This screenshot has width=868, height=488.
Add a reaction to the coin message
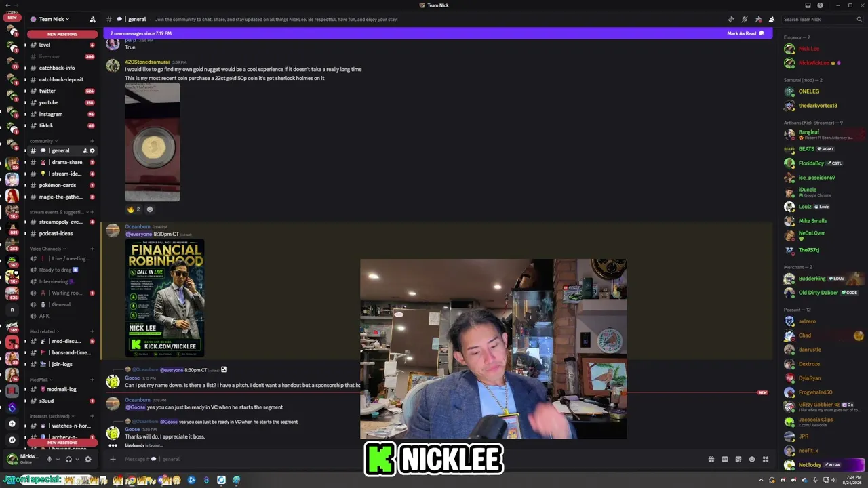[x=150, y=209]
